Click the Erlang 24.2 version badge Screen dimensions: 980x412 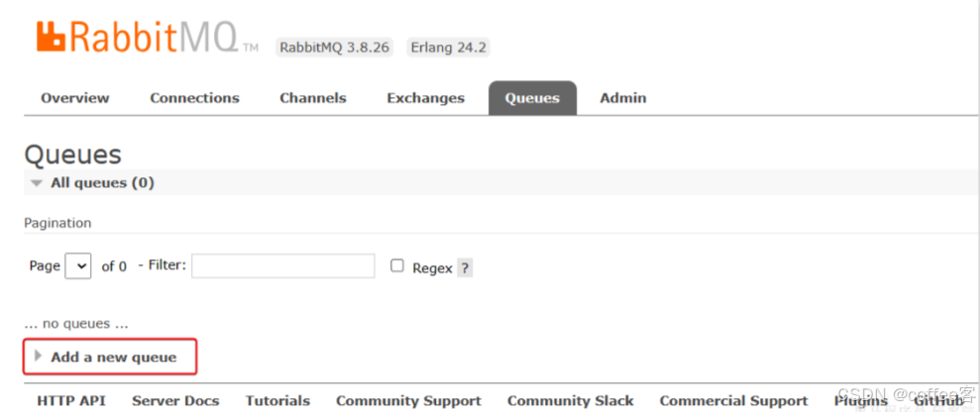[x=448, y=48]
